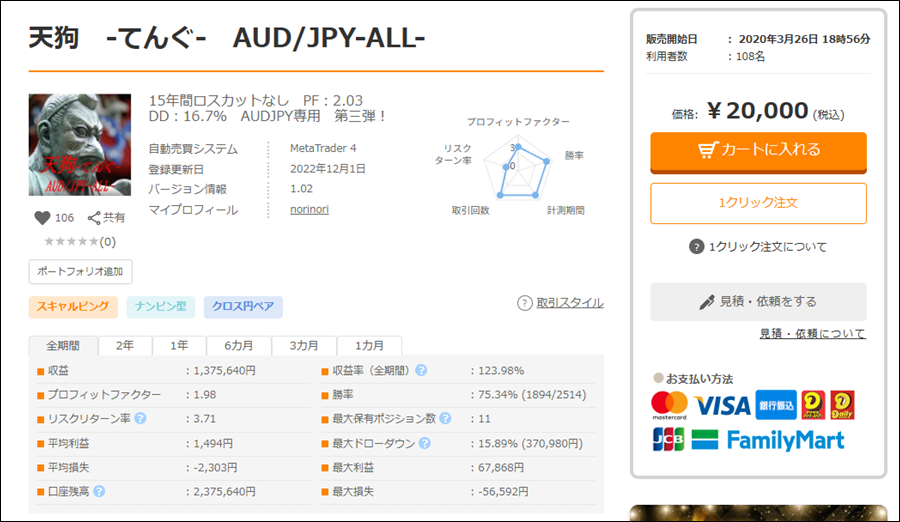Switch to the 6カ月 tab
Viewport: 900px width, 522px height.
(240, 345)
